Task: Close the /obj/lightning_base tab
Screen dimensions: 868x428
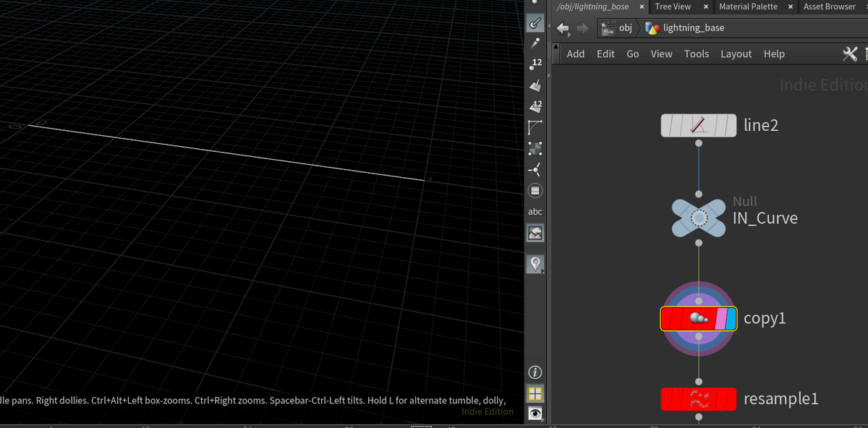Action: [642, 7]
